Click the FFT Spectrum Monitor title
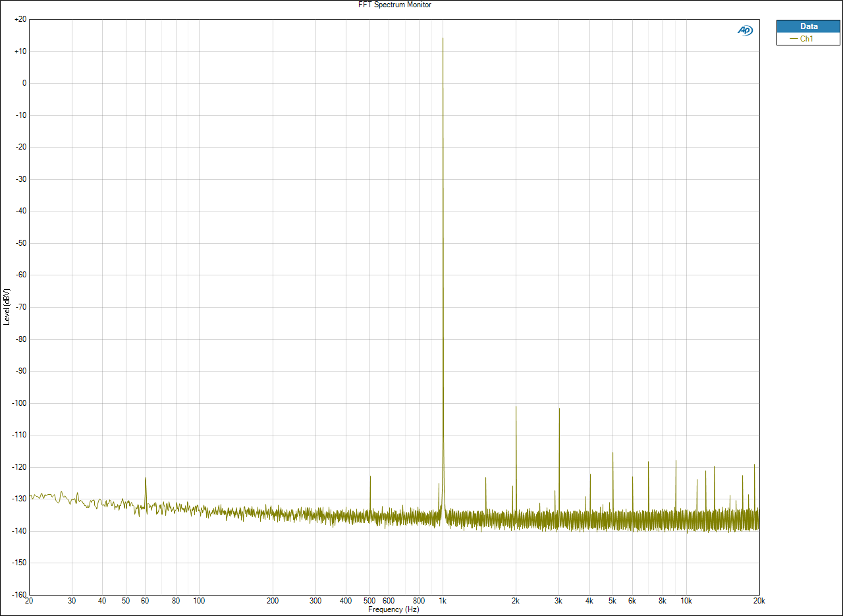 (x=395, y=5)
